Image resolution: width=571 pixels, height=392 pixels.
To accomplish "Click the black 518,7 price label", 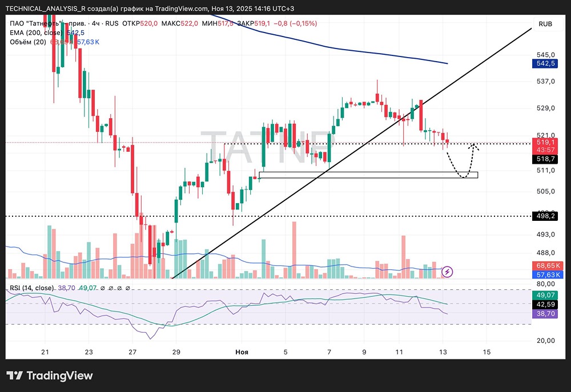I will tap(545, 159).
